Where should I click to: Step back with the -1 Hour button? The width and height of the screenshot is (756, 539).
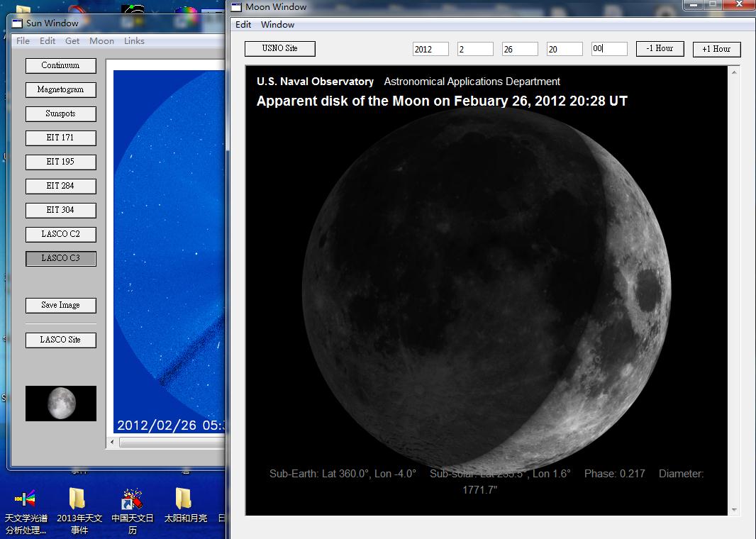point(660,49)
